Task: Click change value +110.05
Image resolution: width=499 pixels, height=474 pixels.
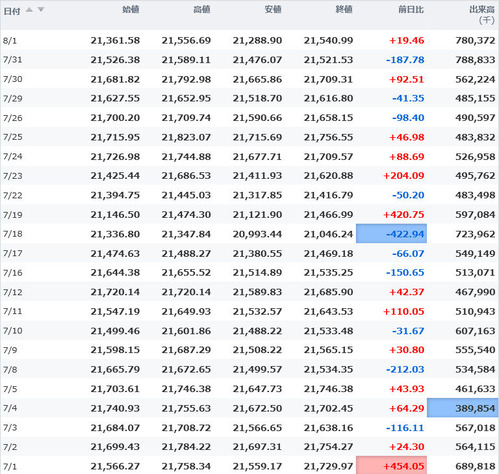Action: pos(404,312)
